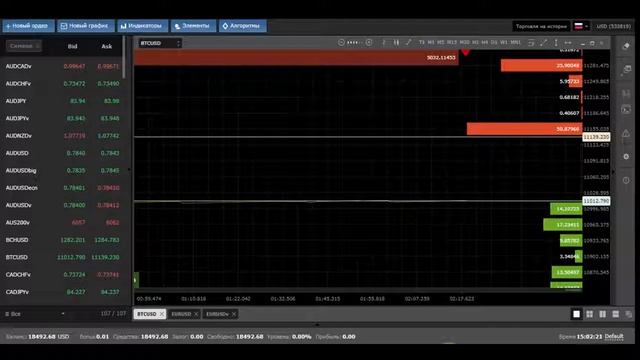Click the eraser icon in right sidebar
Image resolution: width=640 pixels, height=360 pixels.
pos(626,46)
